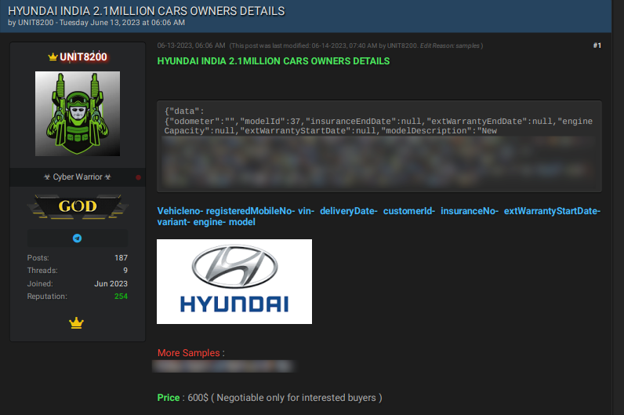Click the Reputation: label
Image resolution: width=624 pixels, height=415 pixels.
coord(47,296)
